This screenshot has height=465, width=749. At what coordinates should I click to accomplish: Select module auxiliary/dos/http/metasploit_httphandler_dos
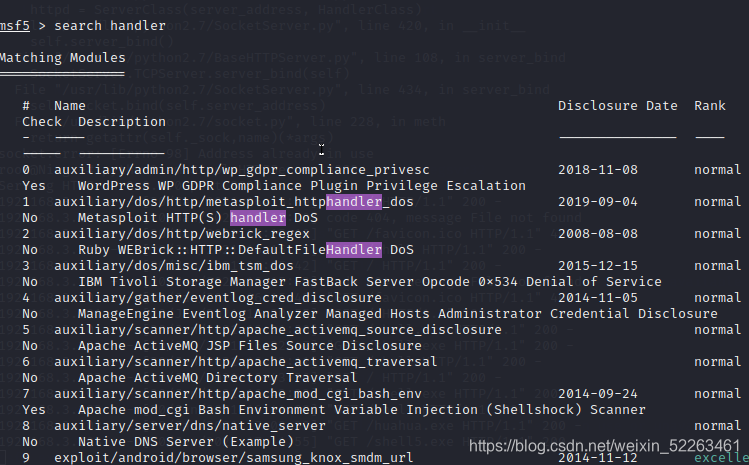tap(234, 202)
